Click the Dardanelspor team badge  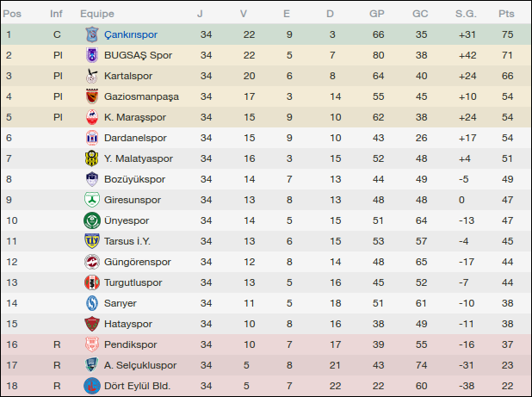91,138
